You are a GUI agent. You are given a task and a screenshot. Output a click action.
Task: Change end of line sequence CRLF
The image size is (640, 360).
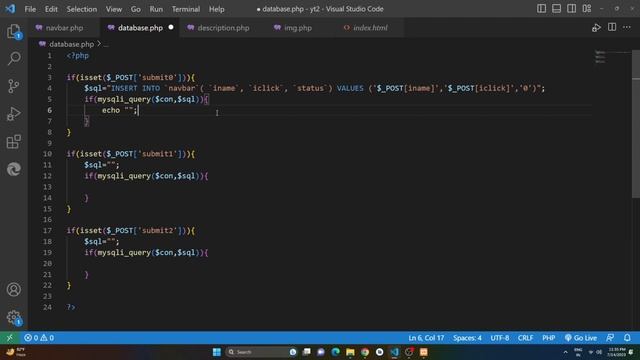(x=525, y=338)
